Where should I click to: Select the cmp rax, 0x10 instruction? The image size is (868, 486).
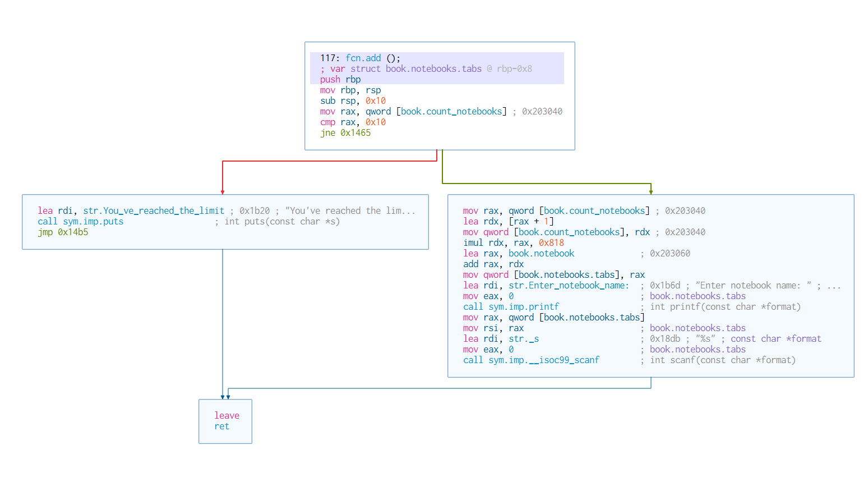click(x=353, y=122)
